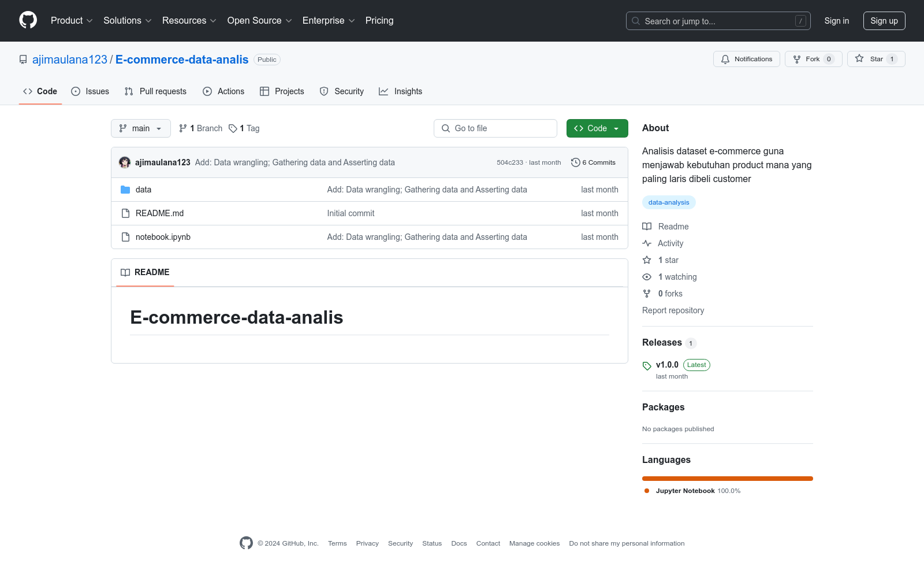Open commit hash 504c233

coord(510,162)
